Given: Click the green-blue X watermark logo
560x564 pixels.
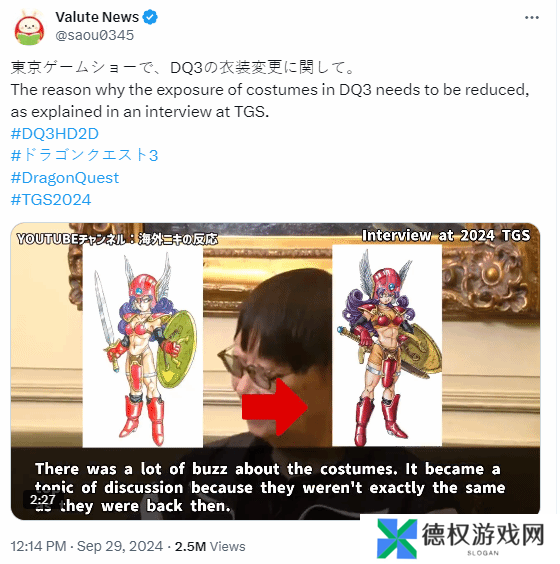Looking at the screenshot, I should click(x=397, y=538).
